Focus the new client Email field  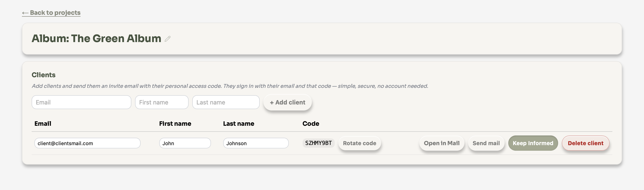(81, 102)
